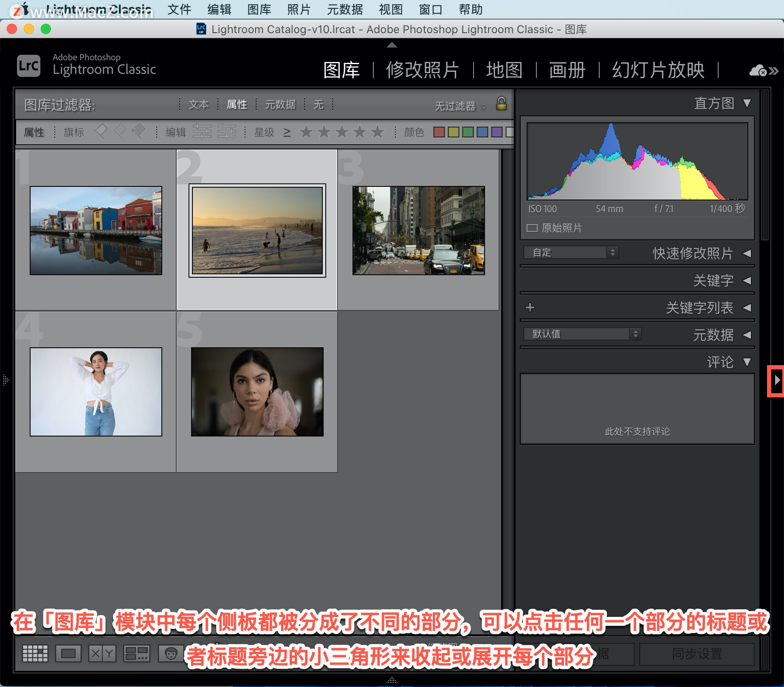The image size is (784, 687).
Task: Select the sunset beach photo thumbnail
Action: tap(257, 231)
